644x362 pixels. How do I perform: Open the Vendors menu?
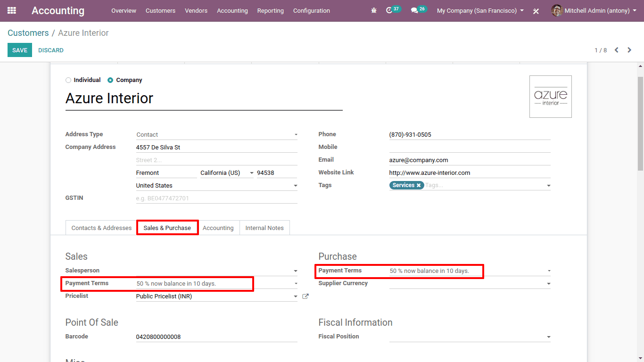coord(196,10)
